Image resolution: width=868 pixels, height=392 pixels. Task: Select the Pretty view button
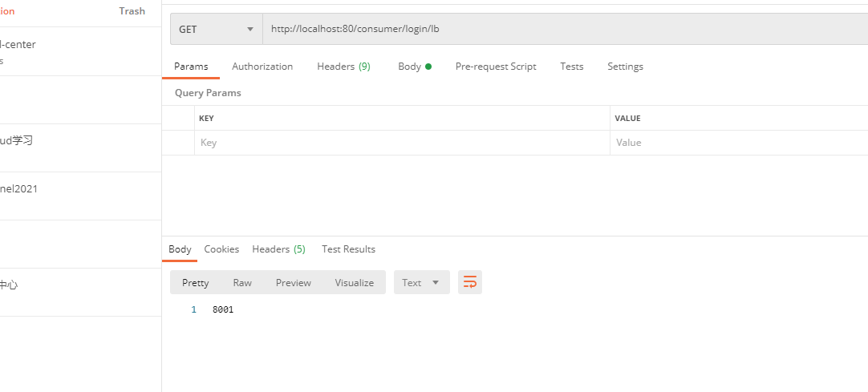pos(196,282)
